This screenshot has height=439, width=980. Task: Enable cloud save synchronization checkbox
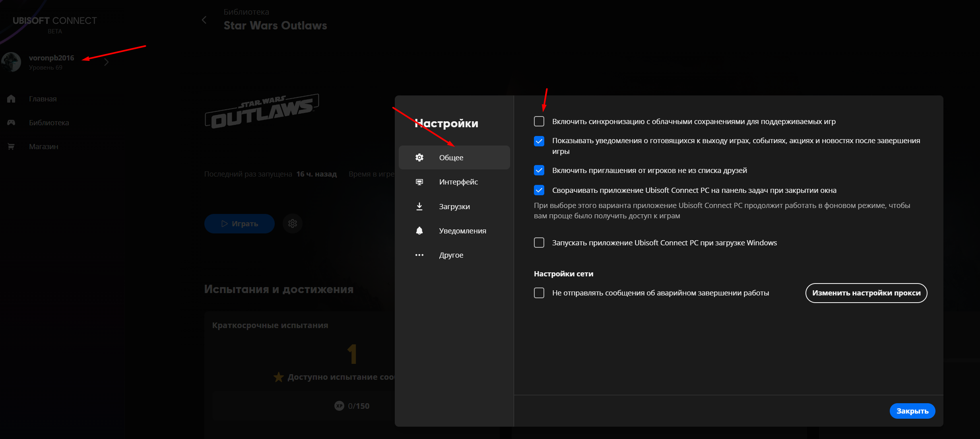click(x=539, y=121)
